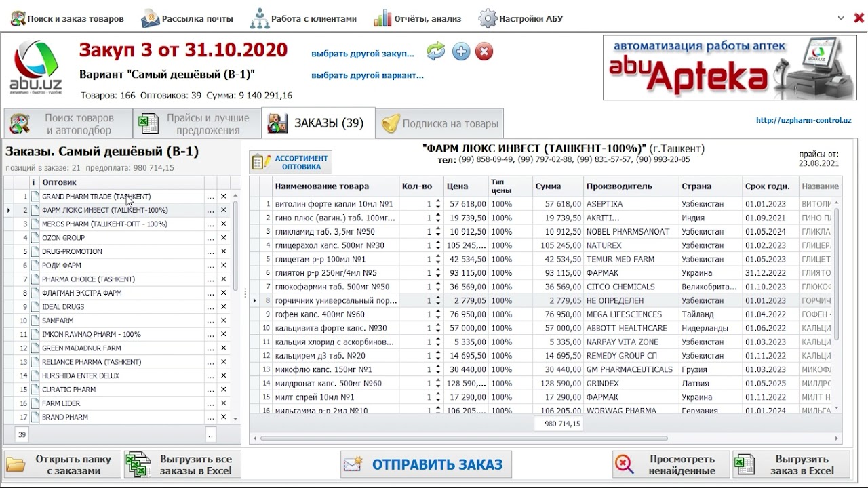Click the small ellipsis button below supplier list

click(211, 434)
